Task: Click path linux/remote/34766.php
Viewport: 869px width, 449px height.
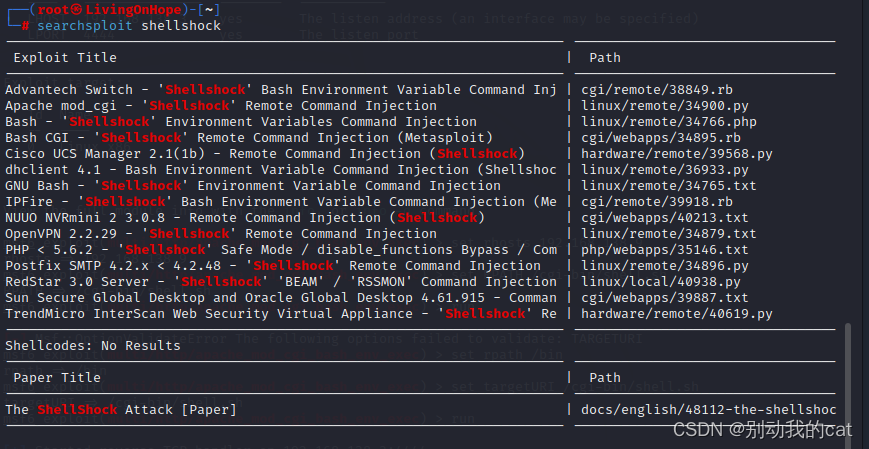Action: tap(668, 122)
